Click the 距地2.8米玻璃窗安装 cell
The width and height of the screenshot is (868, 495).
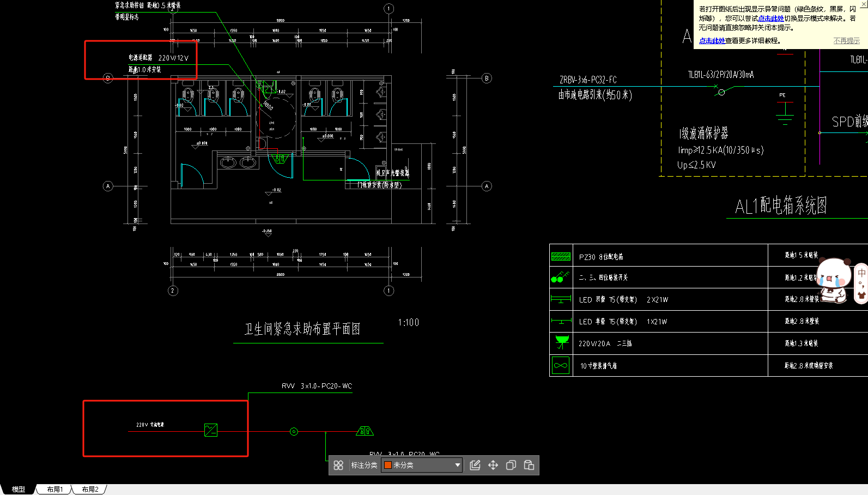(x=809, y=366)
